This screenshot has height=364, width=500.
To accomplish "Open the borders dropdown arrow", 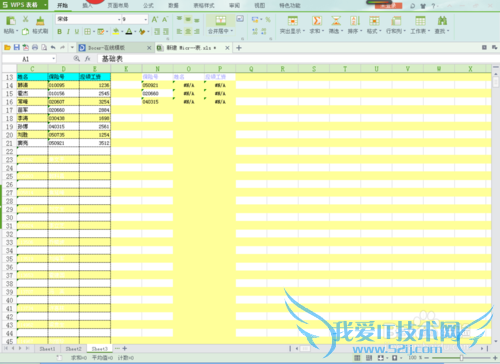I will pos(94,32).
